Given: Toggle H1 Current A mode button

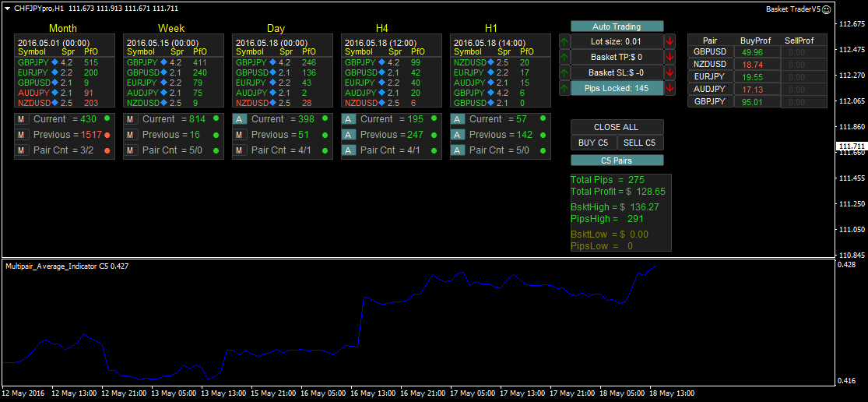Looking at the screenshot, I should 457,119.
